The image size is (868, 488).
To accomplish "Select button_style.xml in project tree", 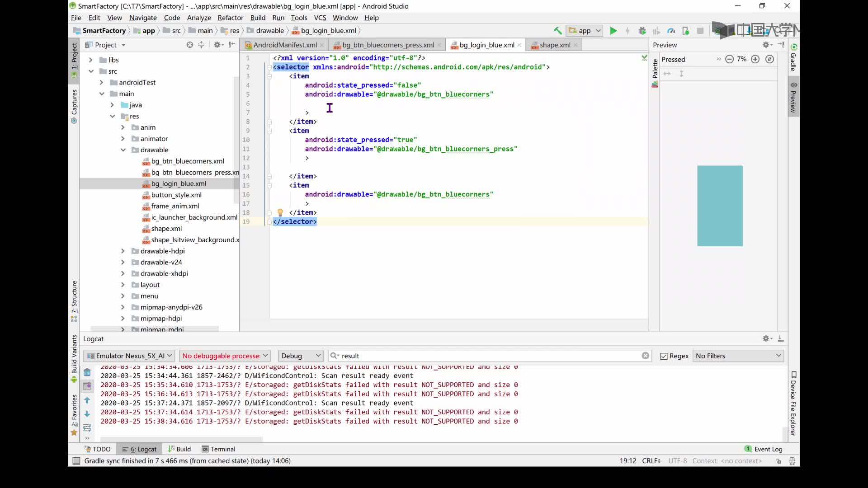I will (x=176, y=195).
